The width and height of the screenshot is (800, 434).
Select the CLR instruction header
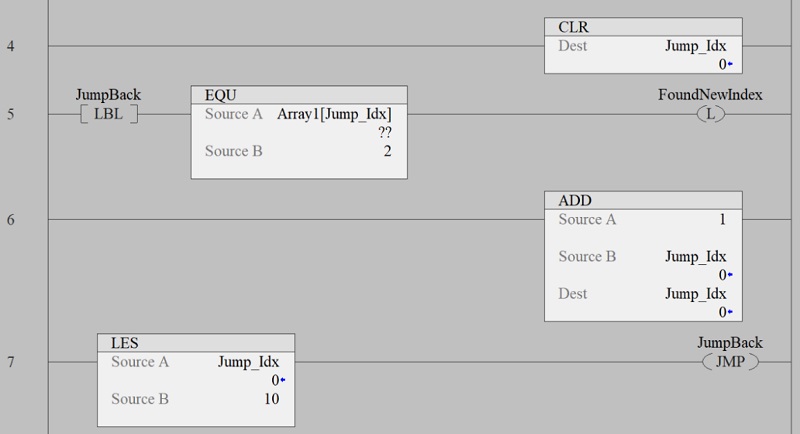pyautogui.click(x=643, y=27)
